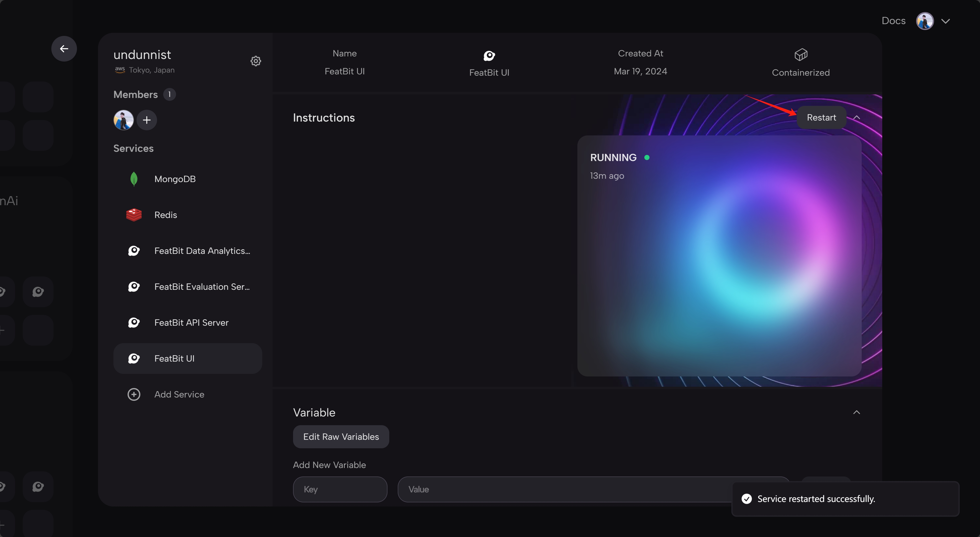The width and height of the screenshot is (980, 537).
Task: Click 'Mar 19, 2024' created date
Action: (x=640, y=71)
